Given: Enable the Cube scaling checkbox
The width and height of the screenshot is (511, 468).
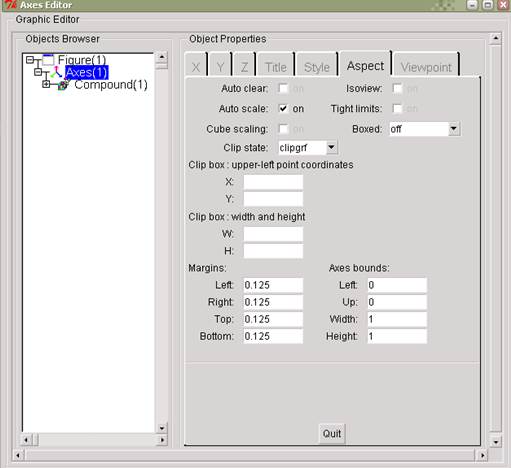Looking at the screenshot, I should (283, 129).
